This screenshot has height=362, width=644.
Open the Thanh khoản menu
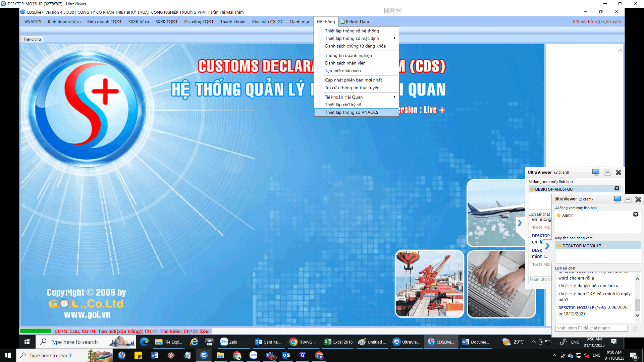233,22
